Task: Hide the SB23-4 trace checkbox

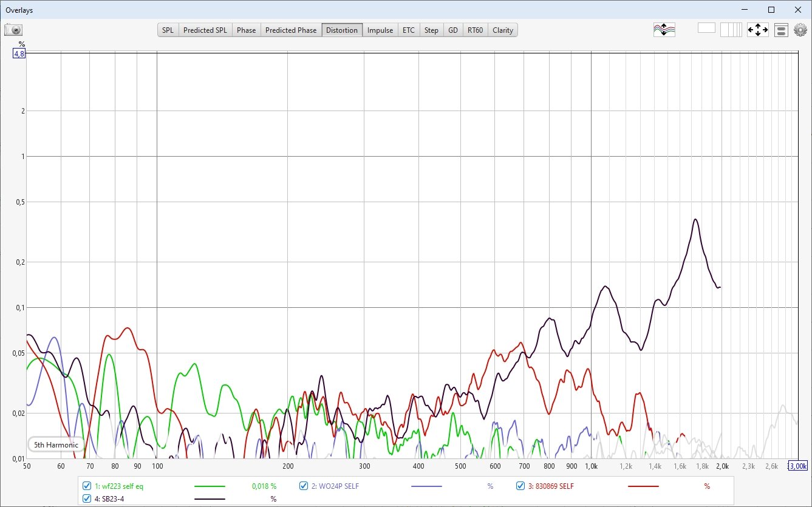Action: click(x=86, y=499)
